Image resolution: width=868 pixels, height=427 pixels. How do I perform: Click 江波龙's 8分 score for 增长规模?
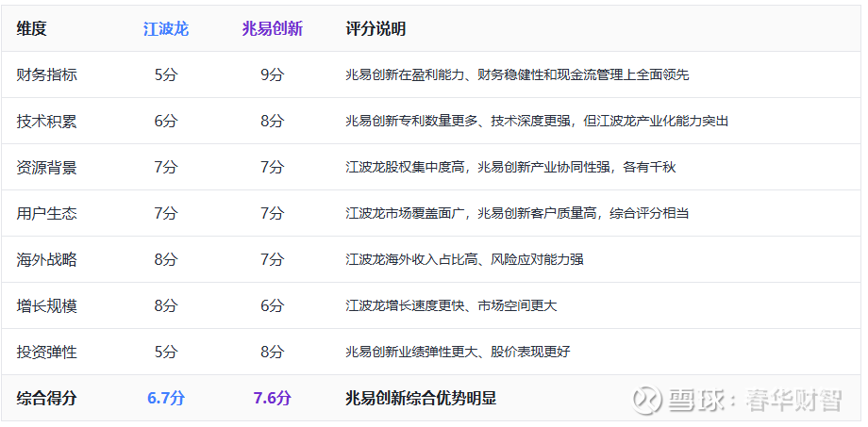pos(166,305)
